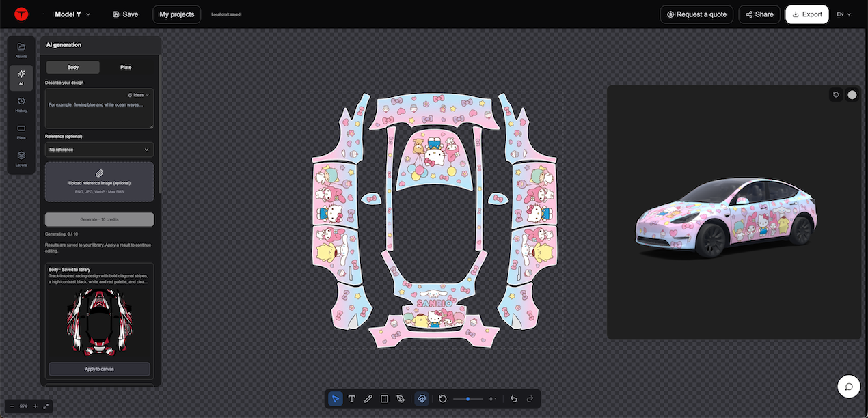The height and width of the screenshot is (418, 868).
Task: Click the AI panel scrollbar
Action: pos(160,123)
